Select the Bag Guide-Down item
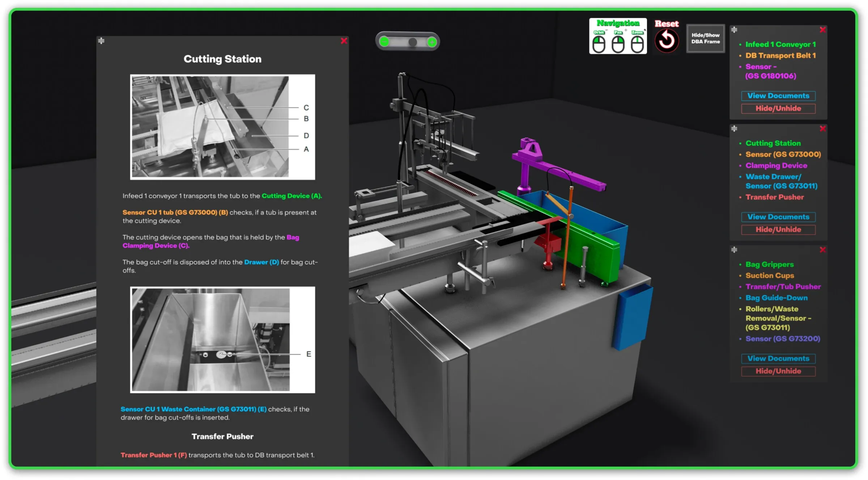This screenshot has width=868, height=480. pyautogui.click(x=776, y=298)
